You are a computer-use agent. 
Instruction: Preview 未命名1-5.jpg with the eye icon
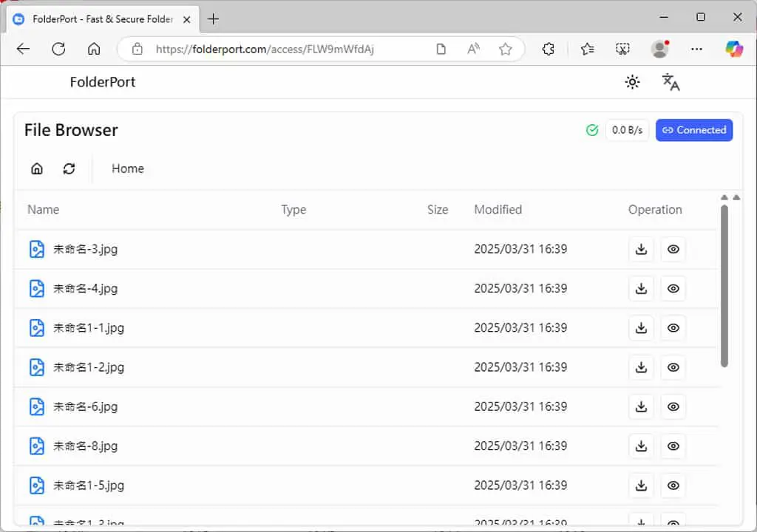tap(673, 485)
